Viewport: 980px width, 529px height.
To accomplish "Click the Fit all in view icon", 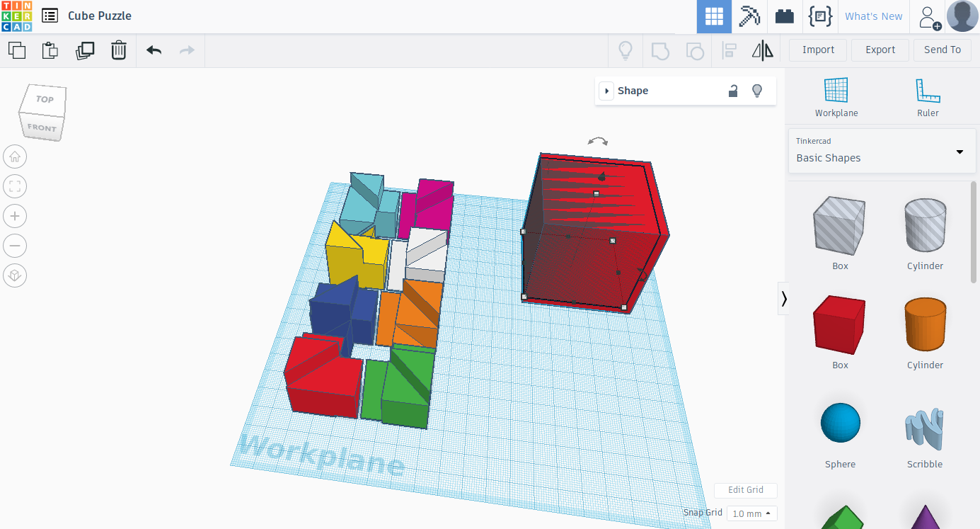I will [15, 186].
